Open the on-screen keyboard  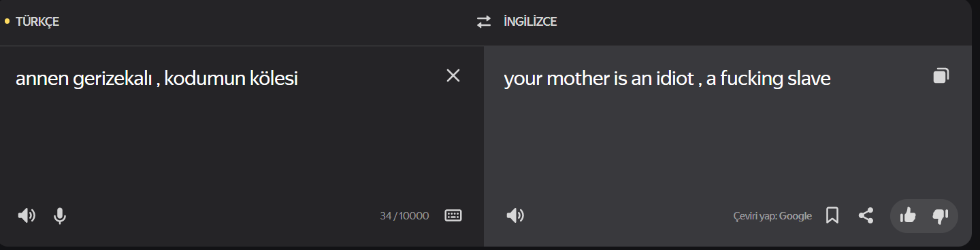tap(453, 215)
